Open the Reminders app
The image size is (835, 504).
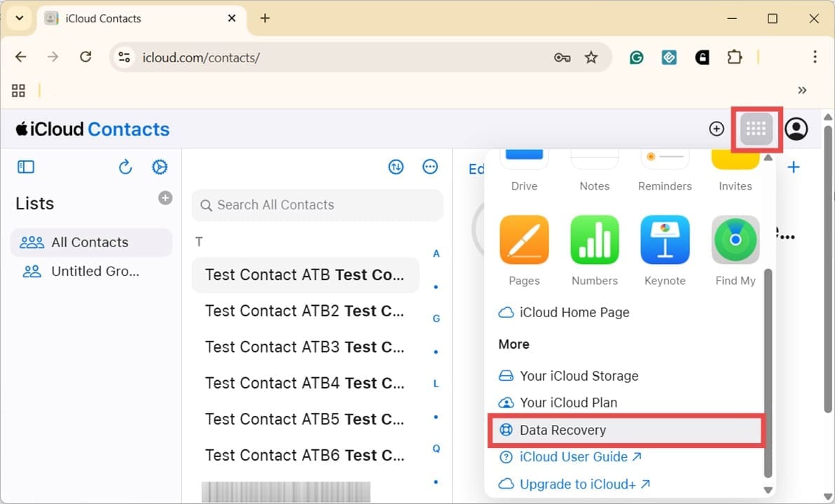(x=665, y=171)
